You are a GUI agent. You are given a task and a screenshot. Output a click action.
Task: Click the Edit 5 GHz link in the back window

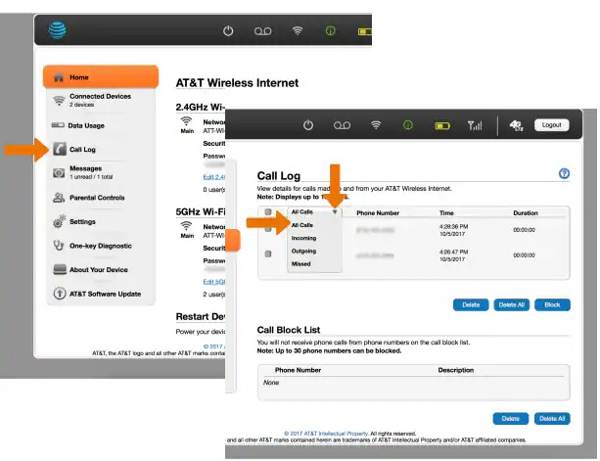click(214, 282)
